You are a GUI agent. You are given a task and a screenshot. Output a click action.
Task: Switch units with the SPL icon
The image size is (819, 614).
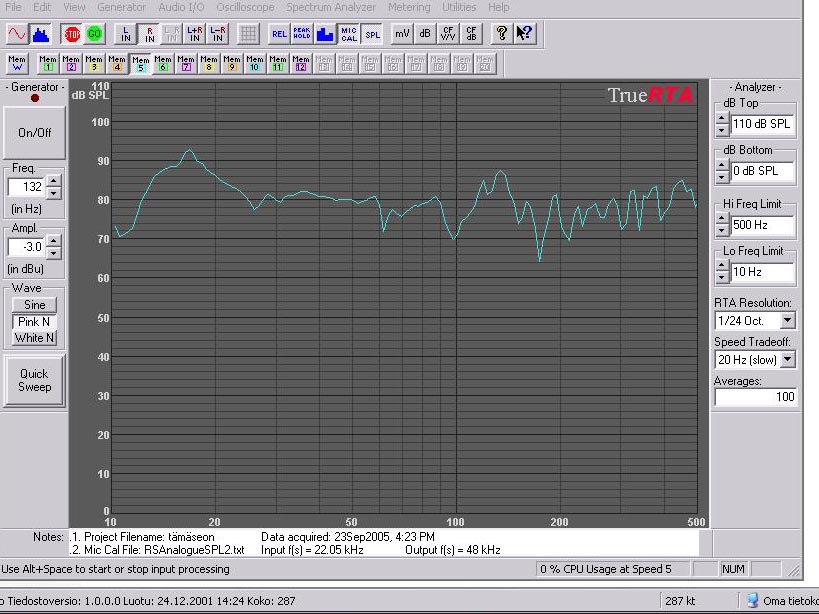[372, 34]
